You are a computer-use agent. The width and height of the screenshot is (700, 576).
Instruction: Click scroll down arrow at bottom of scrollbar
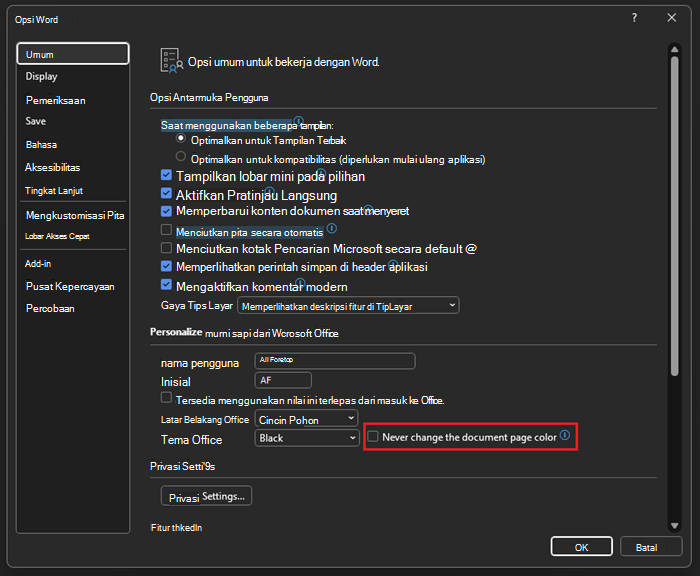pos(675,526)
